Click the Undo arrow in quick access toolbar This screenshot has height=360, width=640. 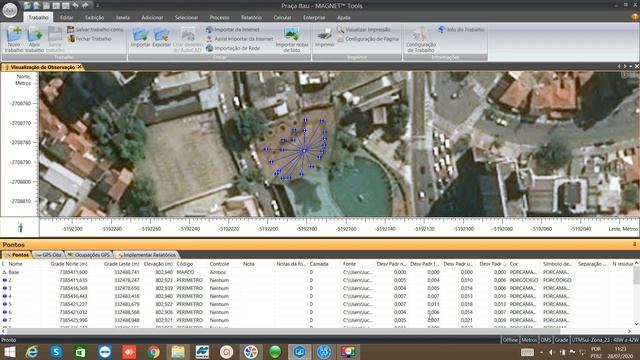(x=76, y=5)
